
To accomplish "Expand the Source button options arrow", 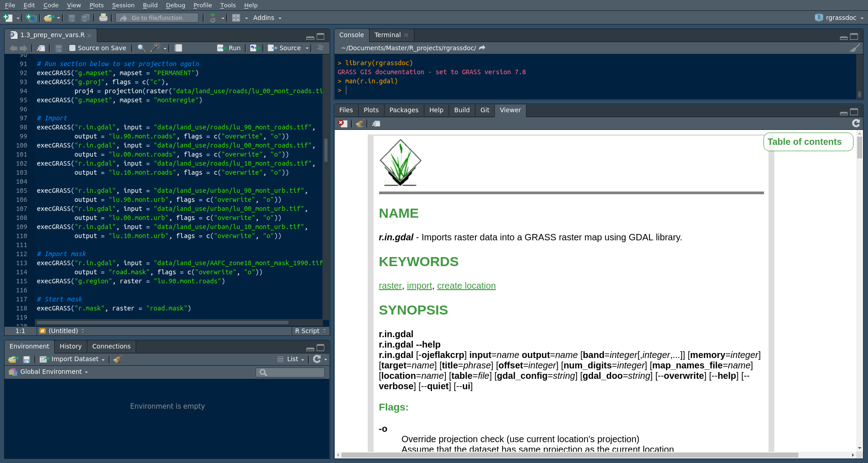I will [307, 48].
